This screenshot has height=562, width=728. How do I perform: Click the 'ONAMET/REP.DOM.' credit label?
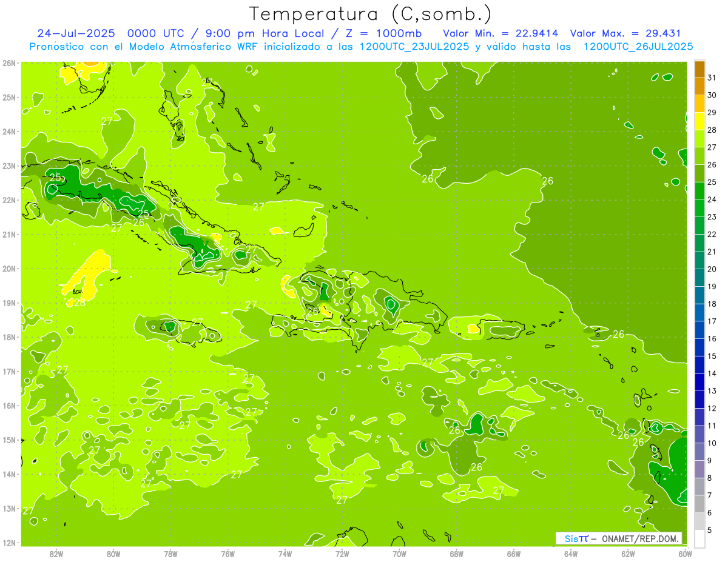(640, 538)
